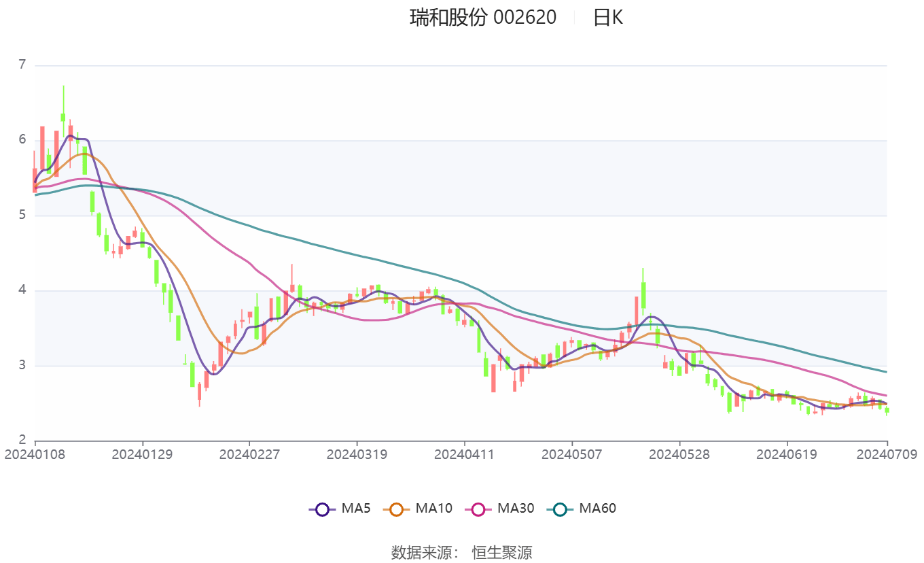Click the 恒生聚源 data source text

pyautogui.click(x=502, y=552)
